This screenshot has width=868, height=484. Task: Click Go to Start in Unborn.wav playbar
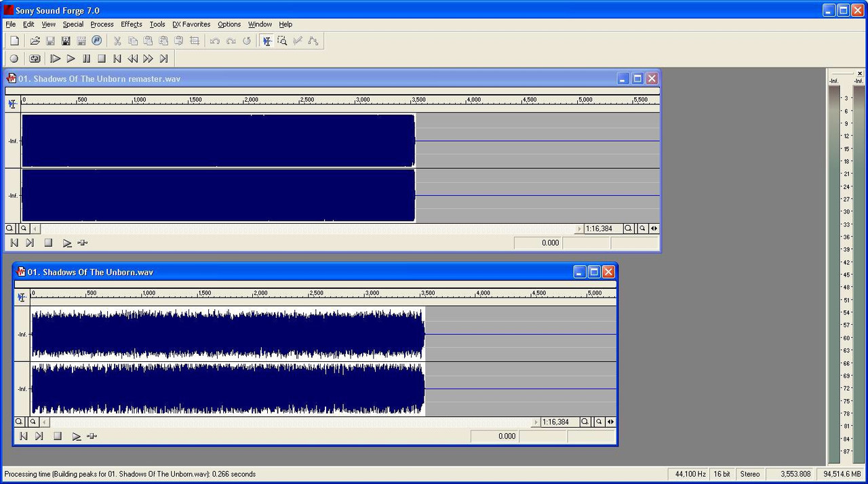24,436
